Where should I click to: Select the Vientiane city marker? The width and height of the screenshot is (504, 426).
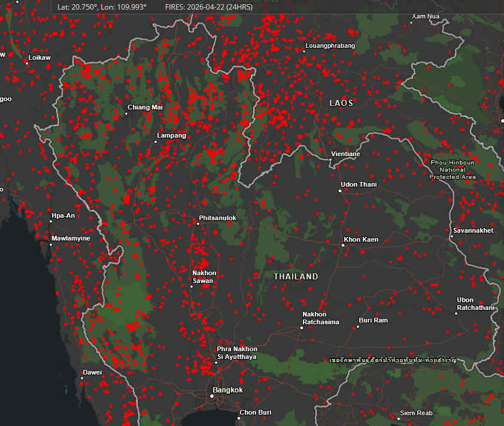tap(329, 159)
